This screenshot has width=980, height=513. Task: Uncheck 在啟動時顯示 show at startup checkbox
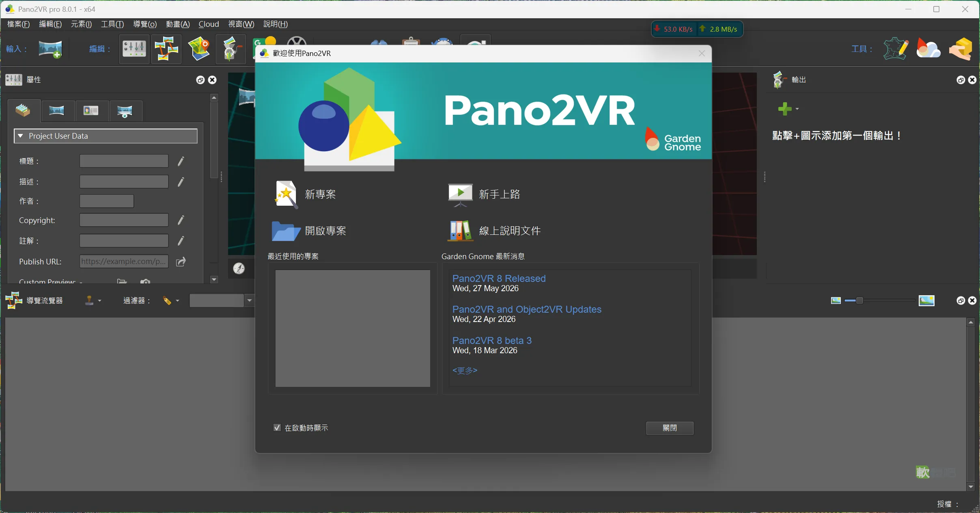277,428
